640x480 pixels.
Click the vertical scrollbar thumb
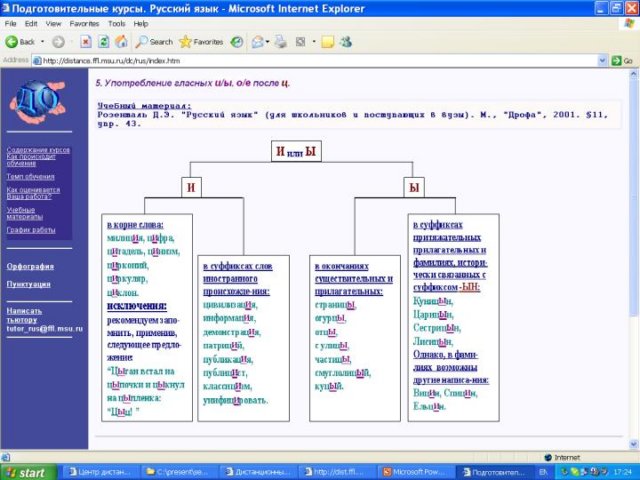pos(633,198)
